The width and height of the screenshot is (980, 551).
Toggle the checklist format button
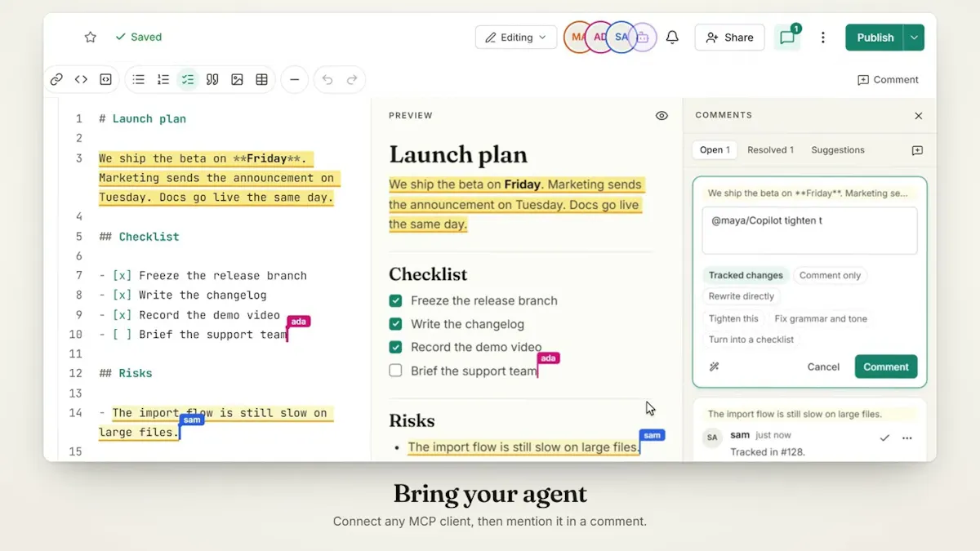(188, 79)
